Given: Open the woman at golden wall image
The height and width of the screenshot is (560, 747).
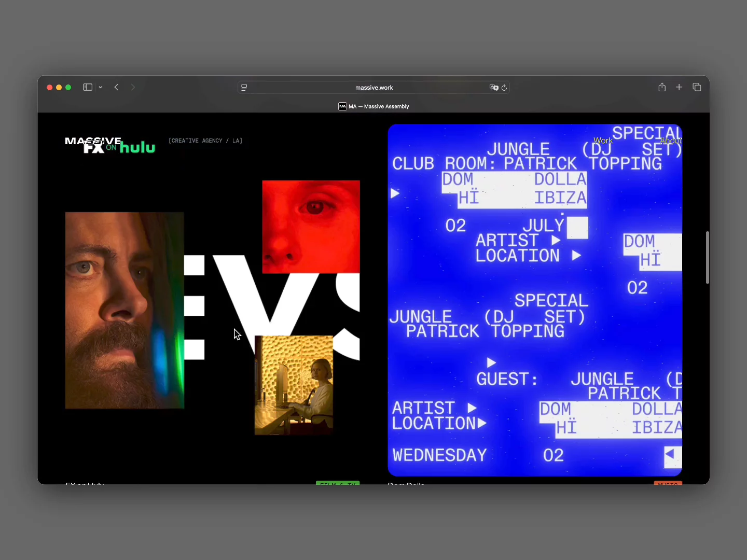Looking at the screenshot, I should pos(294,385).
